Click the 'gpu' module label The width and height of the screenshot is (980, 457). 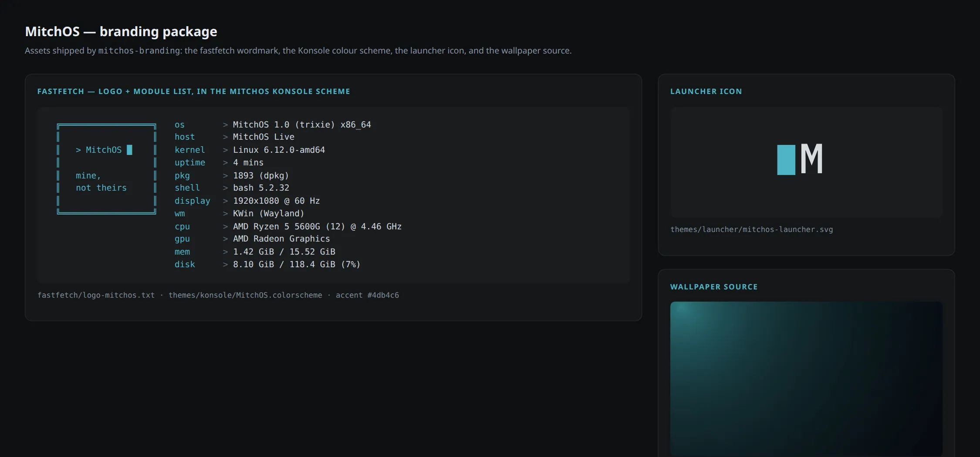(182, 239)
